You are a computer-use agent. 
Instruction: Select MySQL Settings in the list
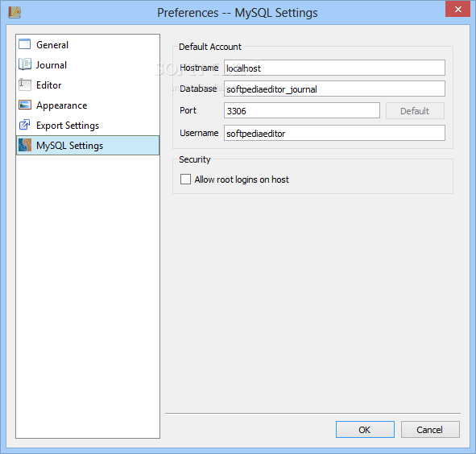[x=88, y=146]
